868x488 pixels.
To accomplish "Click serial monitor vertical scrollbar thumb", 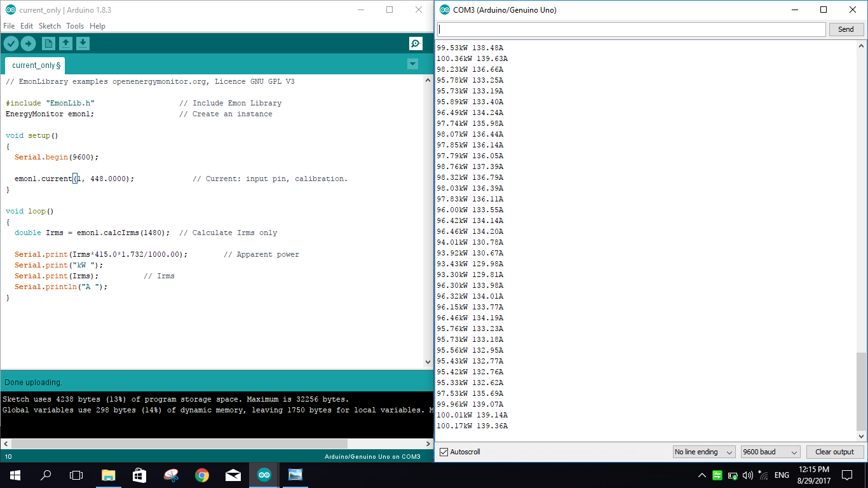I will [861, 391].
